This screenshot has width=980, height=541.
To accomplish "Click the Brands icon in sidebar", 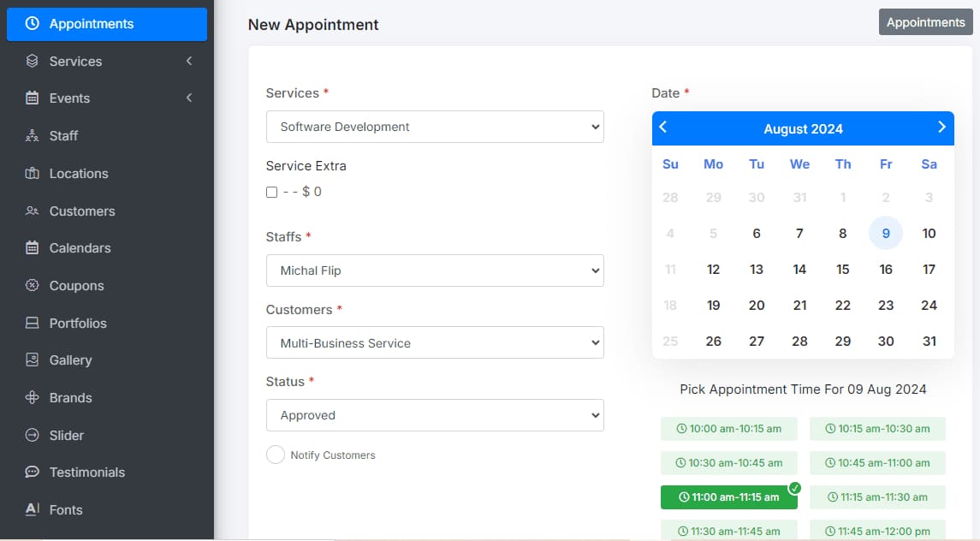I will (33, 398).
